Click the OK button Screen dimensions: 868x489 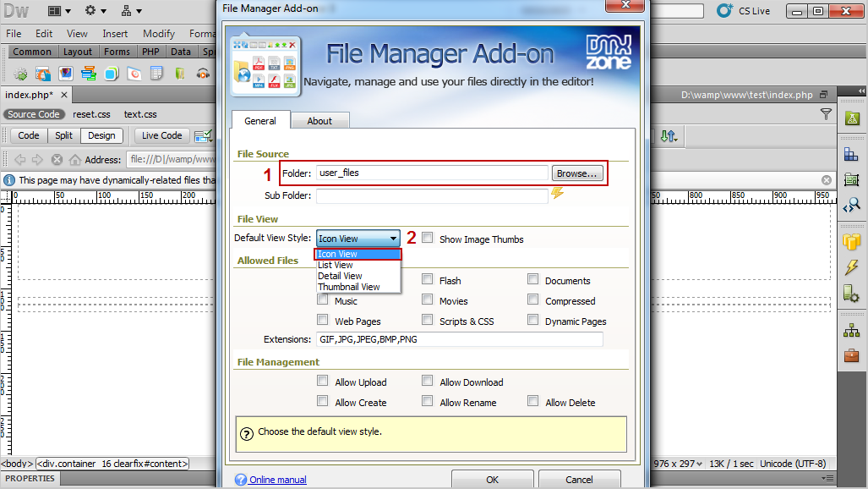492,480
